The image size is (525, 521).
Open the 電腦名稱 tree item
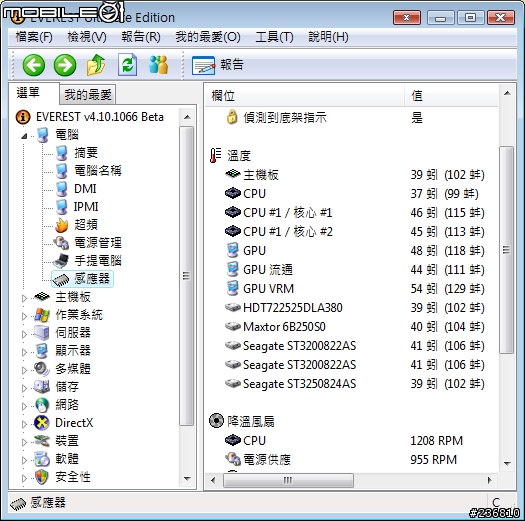(98, 171)
